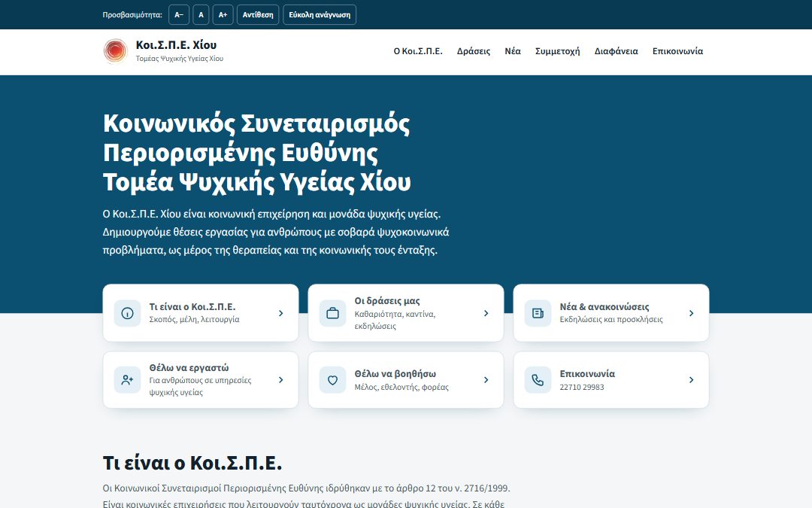812x508 pixels.
Task: Click chevron arrow on 'Θέλω να εργαστώ' card
Action: point(280,380)
